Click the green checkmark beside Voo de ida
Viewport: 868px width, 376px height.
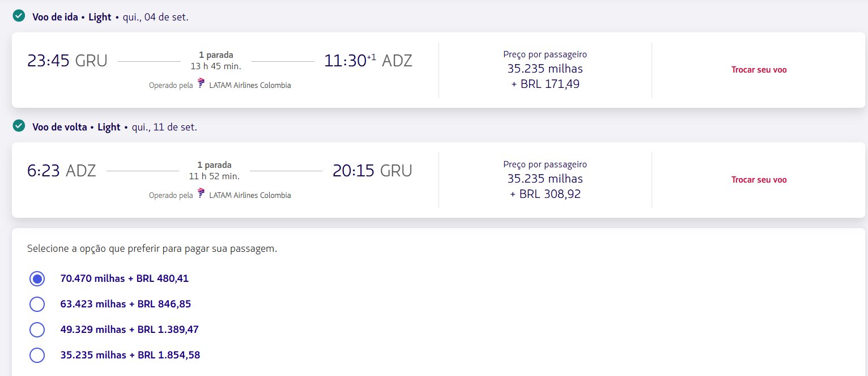click(x=19, y=16)
